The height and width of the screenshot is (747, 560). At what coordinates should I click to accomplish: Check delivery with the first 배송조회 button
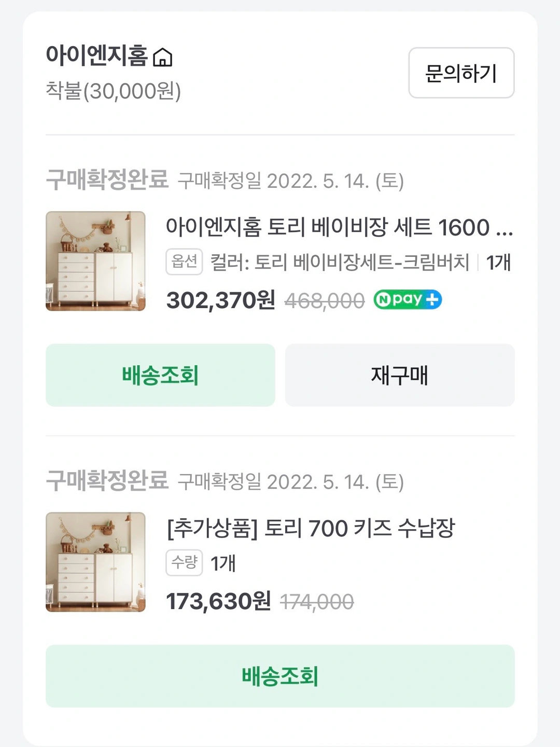[160, 375]
